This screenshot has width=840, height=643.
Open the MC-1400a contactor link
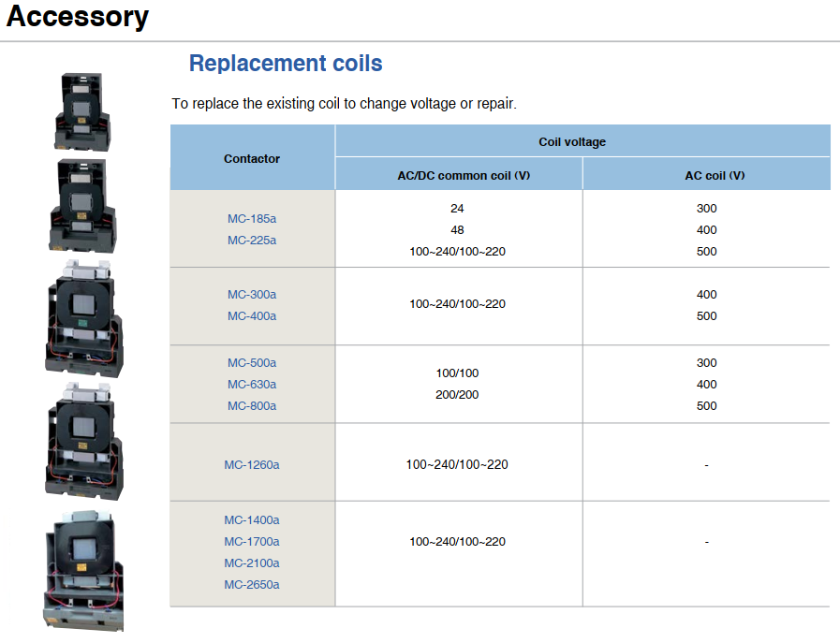click(252, 519)
